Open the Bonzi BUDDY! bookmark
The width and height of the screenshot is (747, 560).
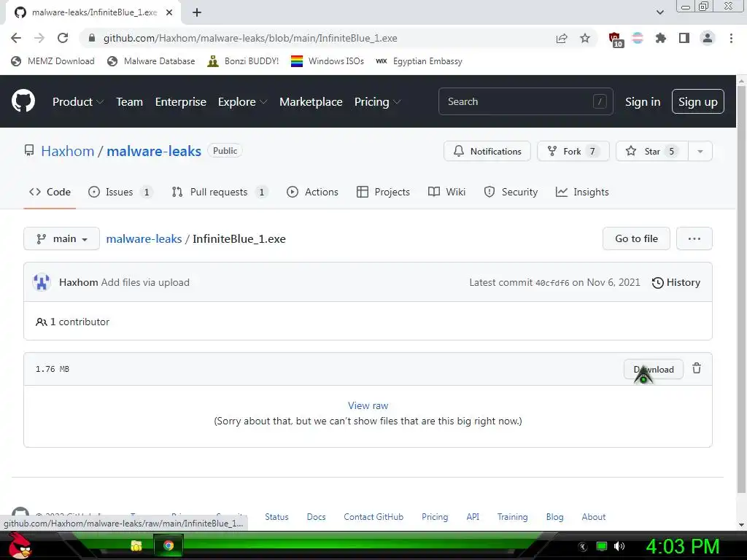tap(243, 61)
